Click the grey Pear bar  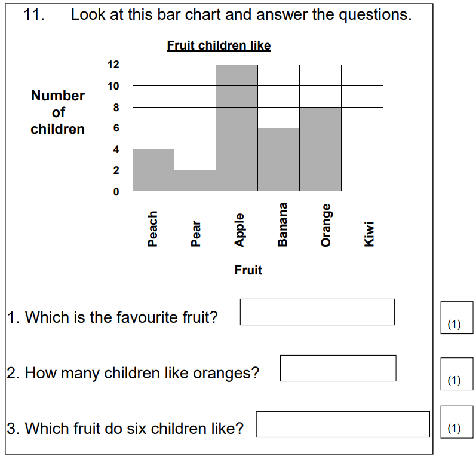click(195, 180)
